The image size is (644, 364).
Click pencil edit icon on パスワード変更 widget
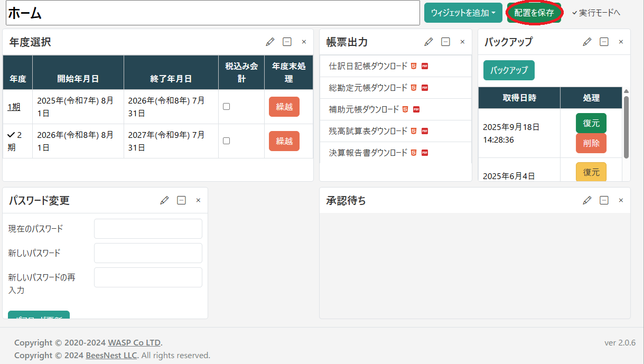pyautogui.click(x=164, y=200)
